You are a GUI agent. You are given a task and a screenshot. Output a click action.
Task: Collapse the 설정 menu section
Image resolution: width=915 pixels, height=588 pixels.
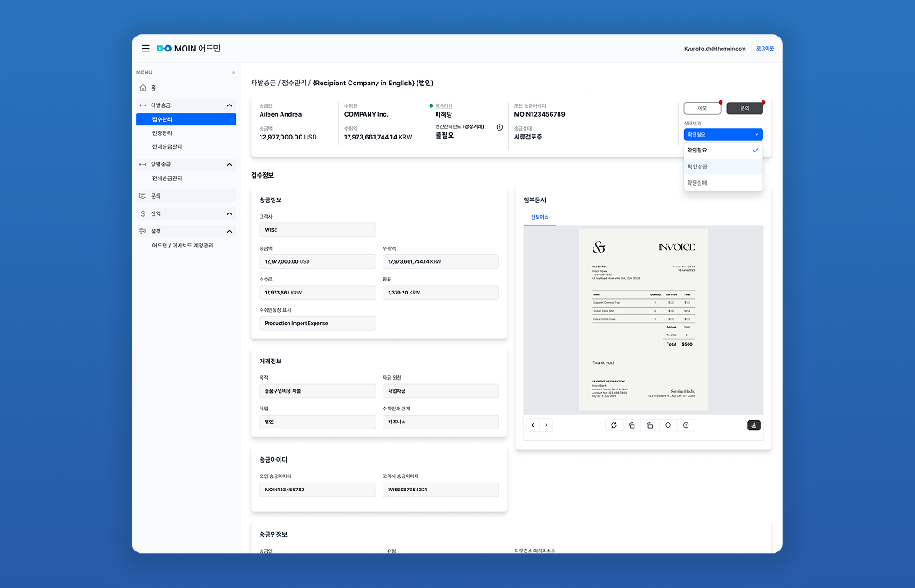229,232
